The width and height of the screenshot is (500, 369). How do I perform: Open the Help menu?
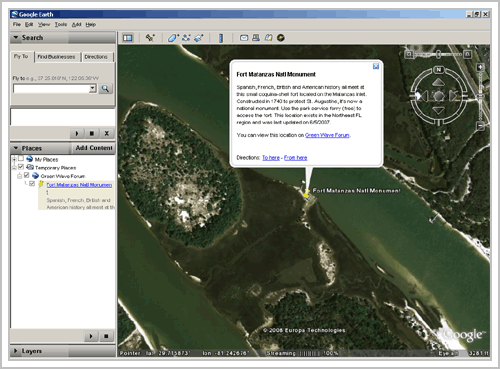[x=91, y=24]
